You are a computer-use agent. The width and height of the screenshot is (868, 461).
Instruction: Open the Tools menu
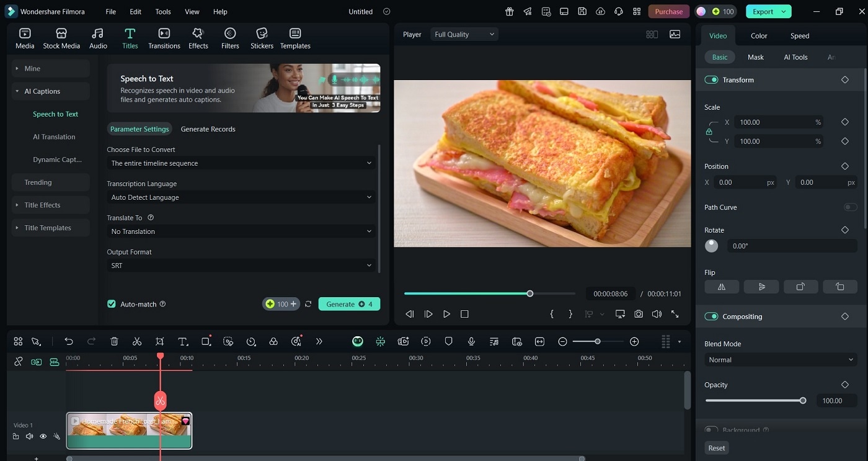point(163,12)
